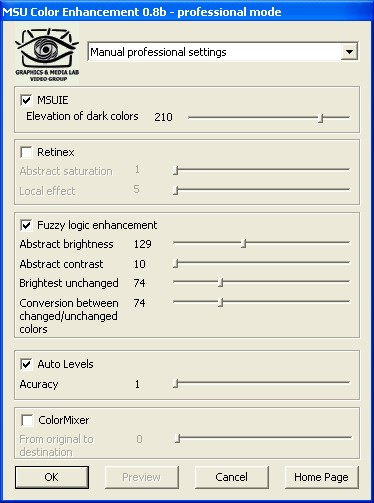
Task: Click the Acuracy slider handle
Action: pos(176,384)
